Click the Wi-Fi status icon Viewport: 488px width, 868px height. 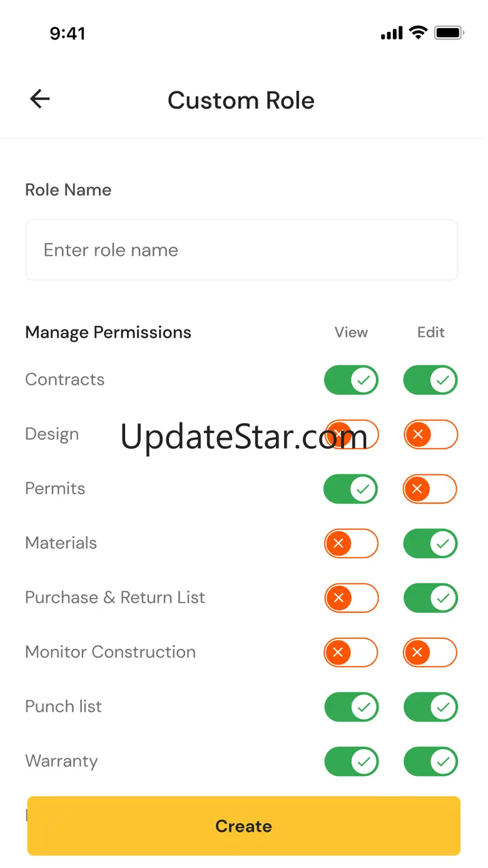tap(417, 33)
